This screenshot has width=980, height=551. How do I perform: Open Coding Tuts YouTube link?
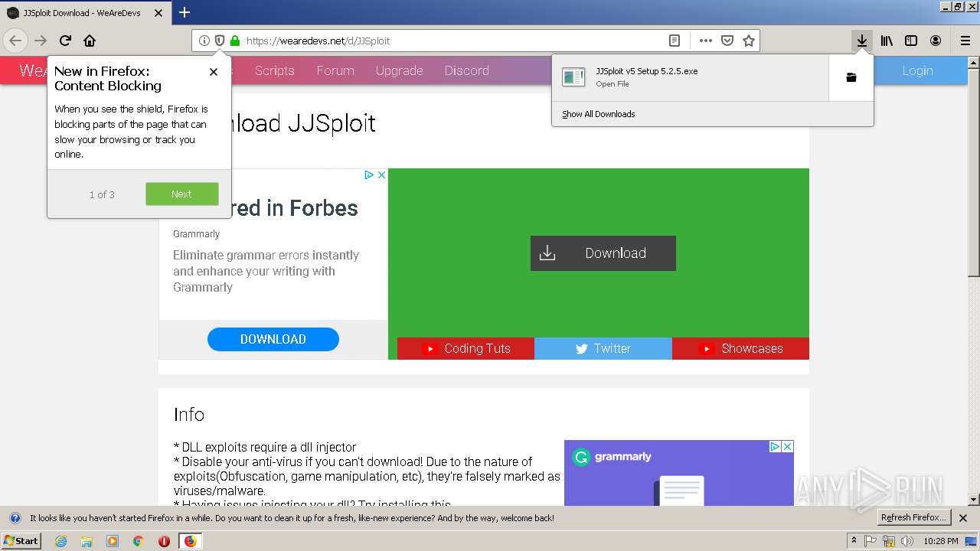(465, 348)
